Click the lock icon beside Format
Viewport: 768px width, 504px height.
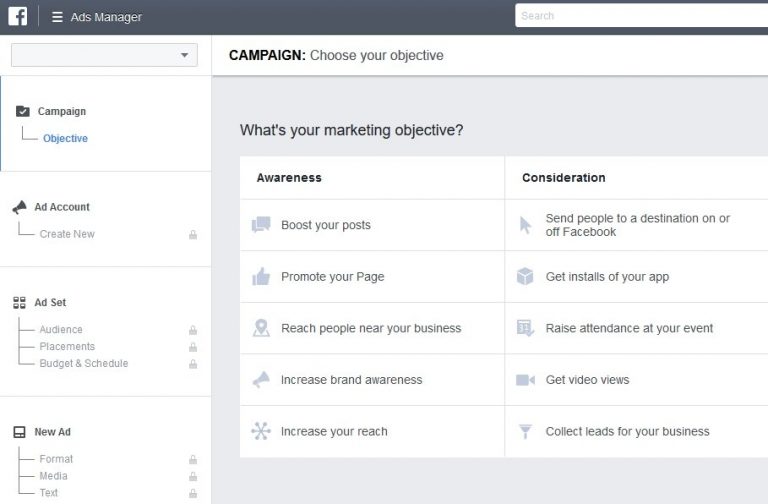[x=193, y=459]
